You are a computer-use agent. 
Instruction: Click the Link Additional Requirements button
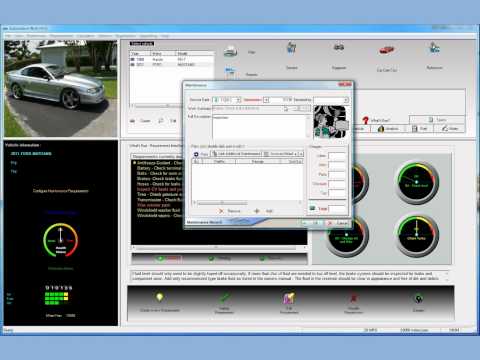coord(236,154)
